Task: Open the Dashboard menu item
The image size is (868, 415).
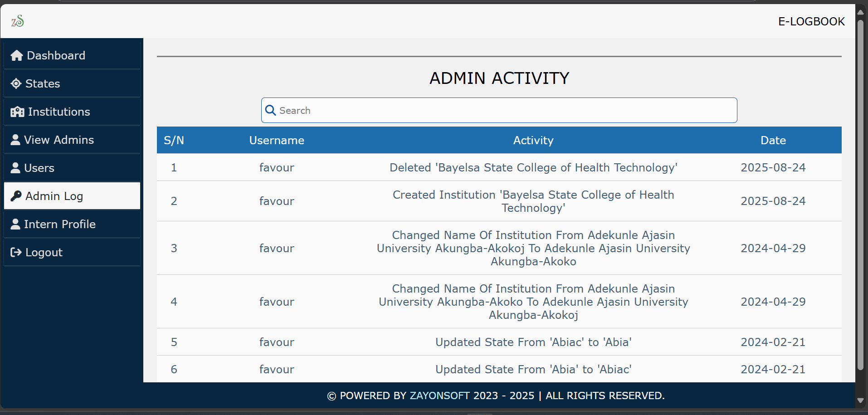Action: pyautogui.click(x=56, y=55)
